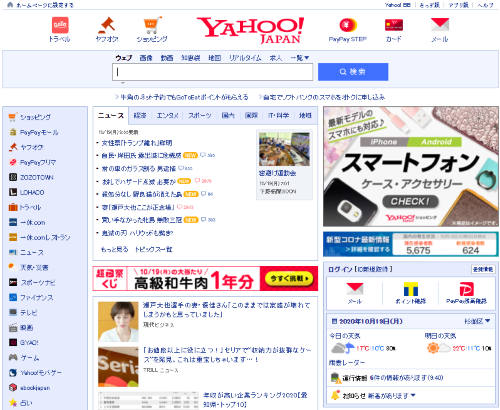Viewport: 500px width, 410px height.
Task: Open the PayPay STEP icon
Action: pyautogui.click(x=348, y=25)
